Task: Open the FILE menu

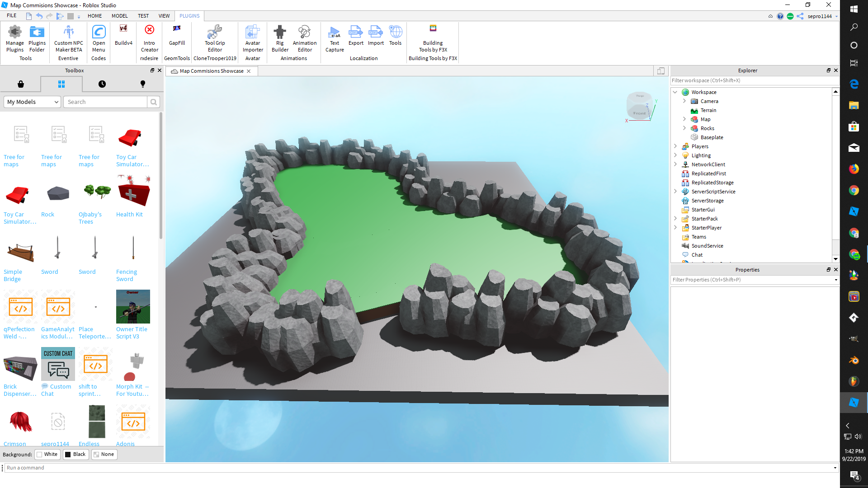Action: click(12, 16)
